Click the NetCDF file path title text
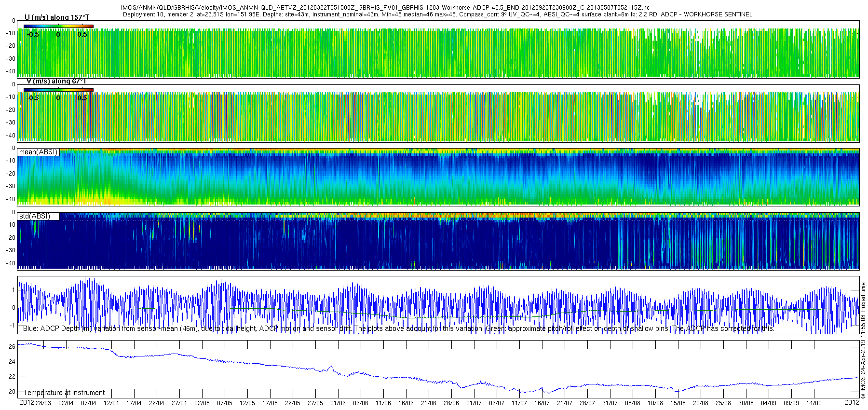The width and height of the screenshot is (868, 410). 385,8
